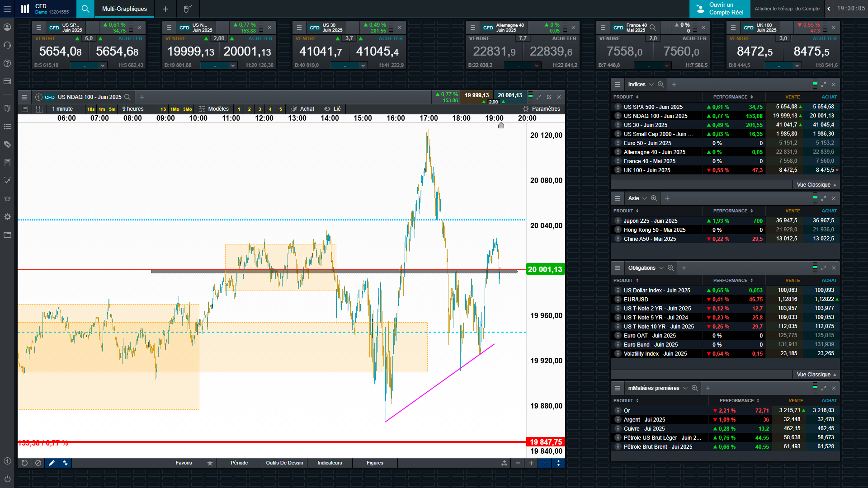Toggle the Favoris star
This screenshot has width=868, height=488.
[x=210, y=463]
